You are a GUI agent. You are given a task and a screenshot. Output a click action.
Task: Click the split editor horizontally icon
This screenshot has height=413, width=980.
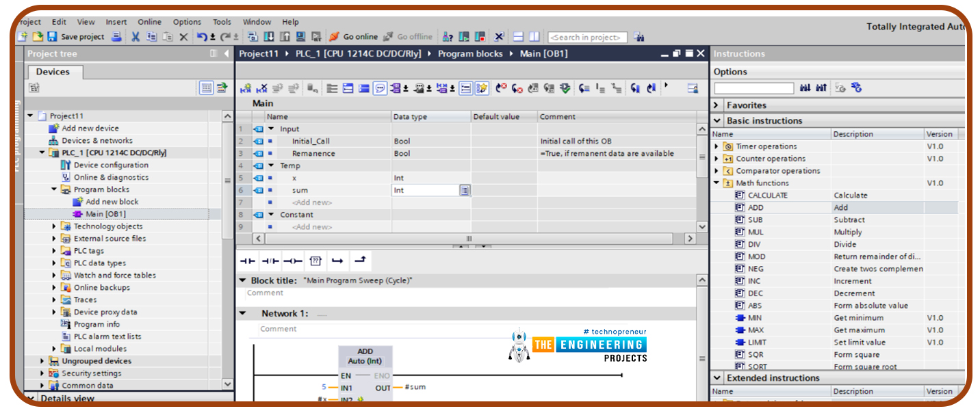(x=519, y=37)
